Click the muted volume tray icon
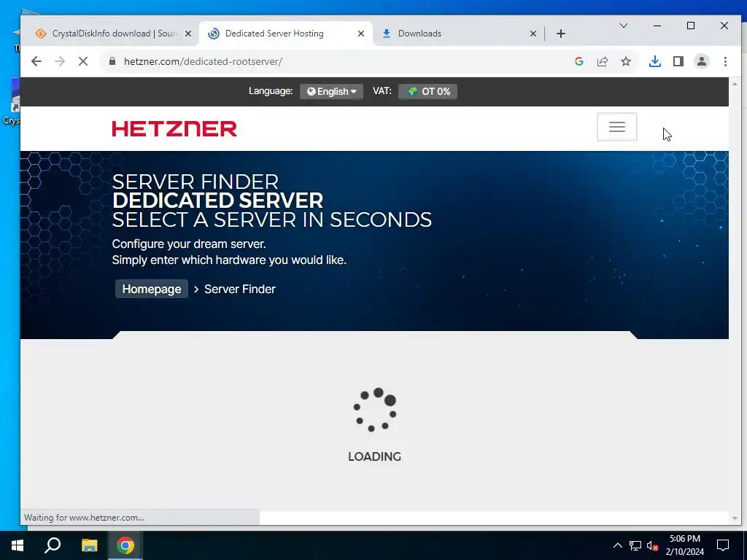The image size is (747, 560). click(652, 545)
